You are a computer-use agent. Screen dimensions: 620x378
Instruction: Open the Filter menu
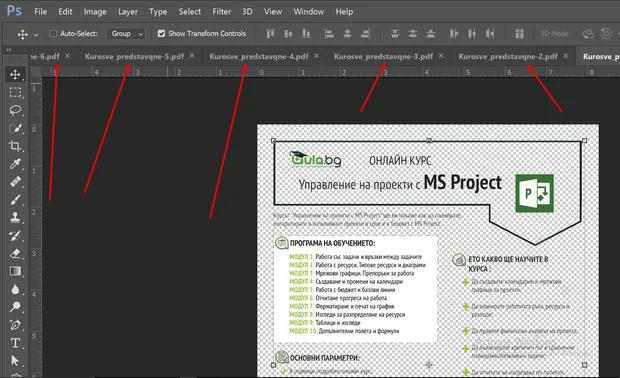pos(221,12)
